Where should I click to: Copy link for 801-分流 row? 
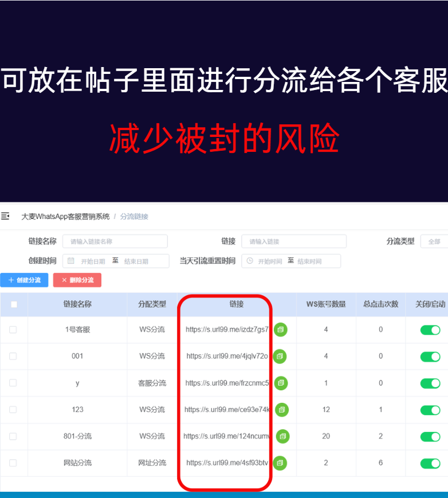pyautogui.click(x=282, y=436)
